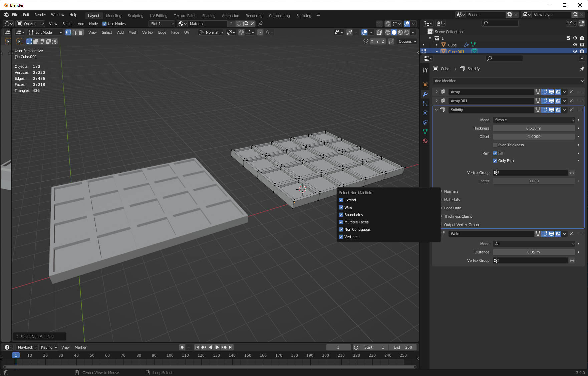Expand the Array modifier panel
The image size is (588, 376).
[436, 92]
